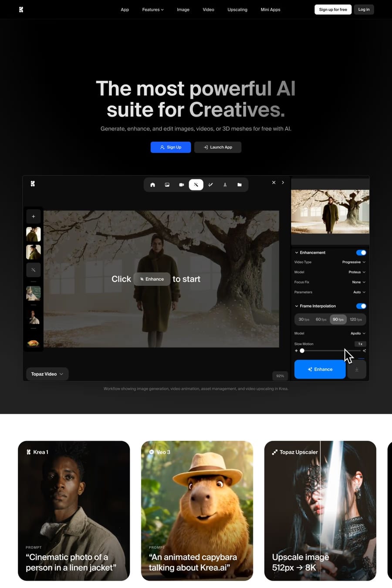Image resolution: width=392 pixels, height=588 pixels.
Task: Open the Parameters Auto dropdown
Action: pos(359,292)
